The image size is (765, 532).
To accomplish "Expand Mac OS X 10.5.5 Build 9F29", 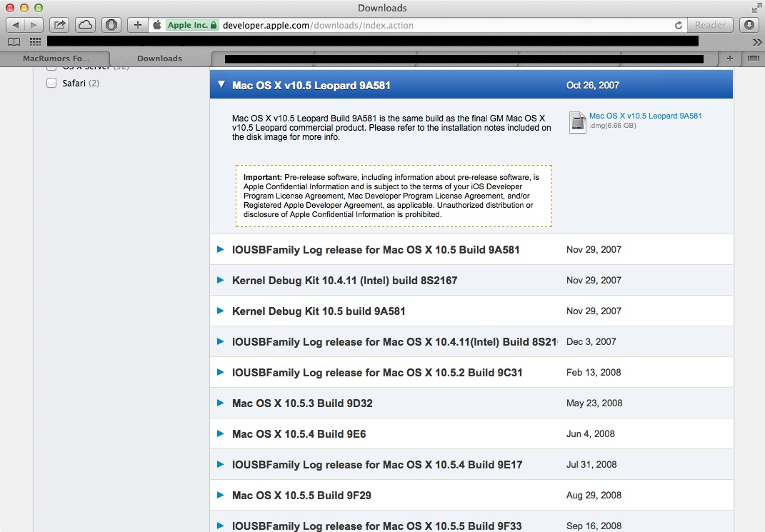I will [x=221, y=495].
